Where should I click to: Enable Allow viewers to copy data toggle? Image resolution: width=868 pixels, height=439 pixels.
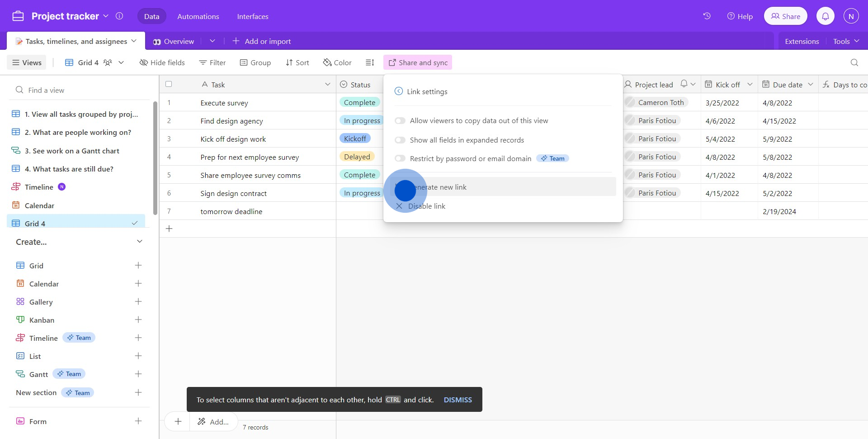point(400,121)
